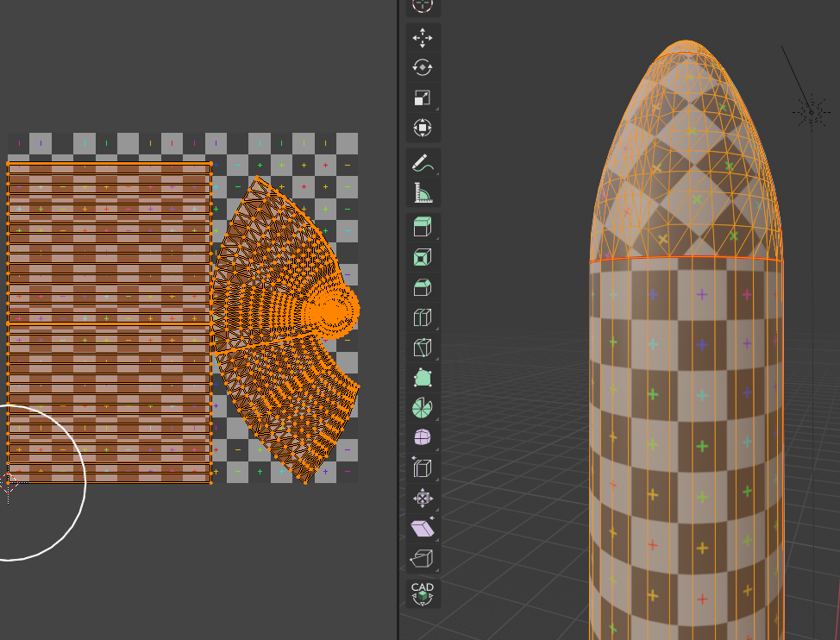Choose the Extrude Region tool
Viewport: 840px width, 640px height.
423,227
